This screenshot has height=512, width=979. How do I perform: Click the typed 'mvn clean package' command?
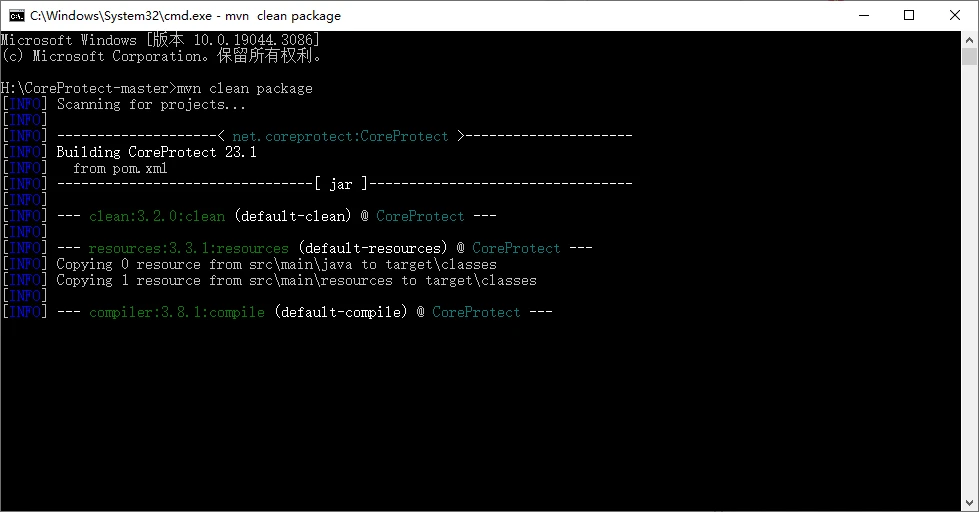[x=245, y=88]
